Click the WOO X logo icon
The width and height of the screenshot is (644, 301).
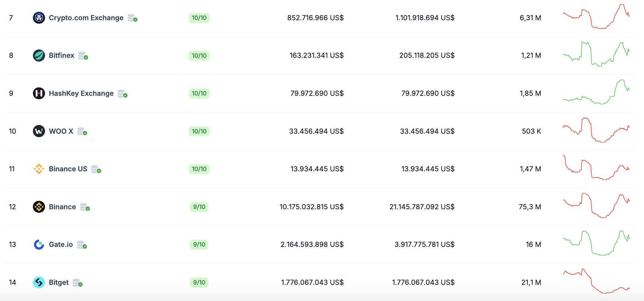click(x=39, y=131)
